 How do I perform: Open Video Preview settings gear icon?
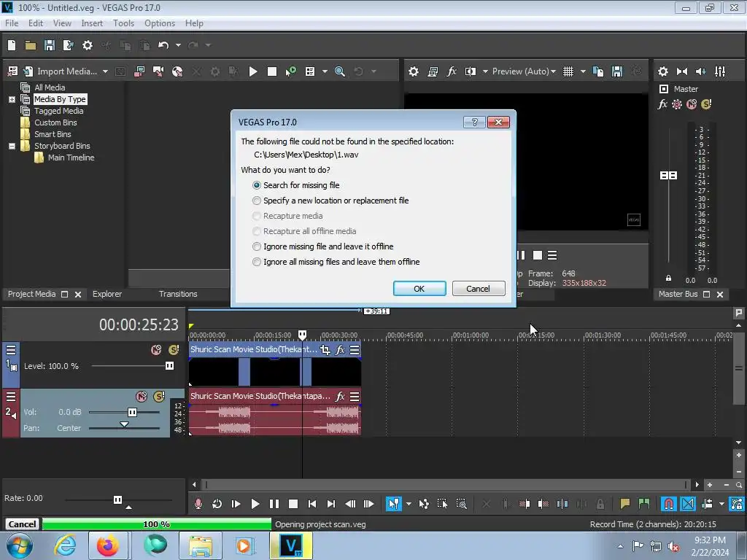[414, 71]
